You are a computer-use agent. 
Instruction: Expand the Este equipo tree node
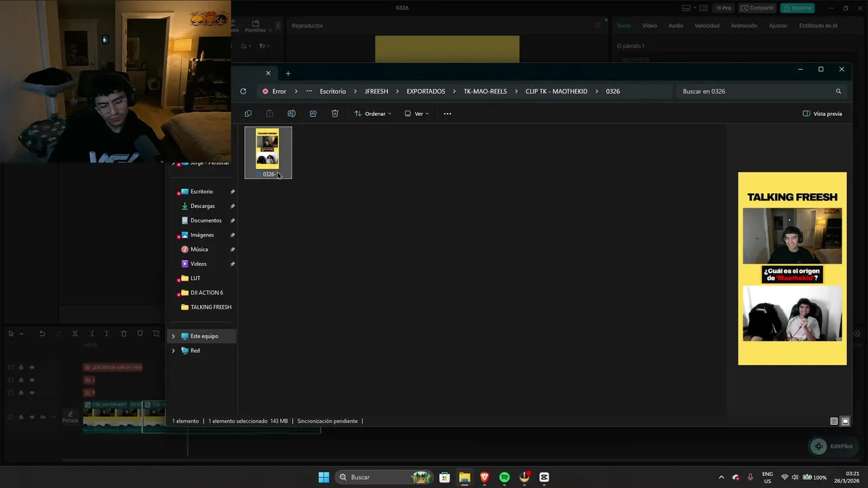click(x=173, y=336)
